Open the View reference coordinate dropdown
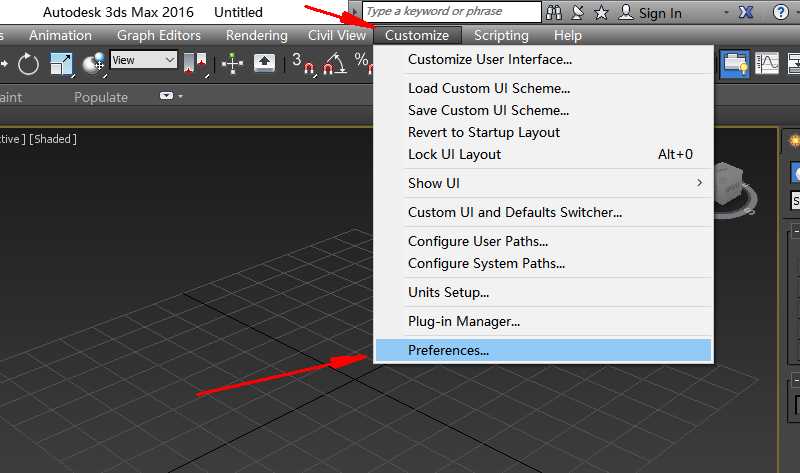Image resolution: width=800 pixels, height=473 pixels. click(x=144, y=60)
